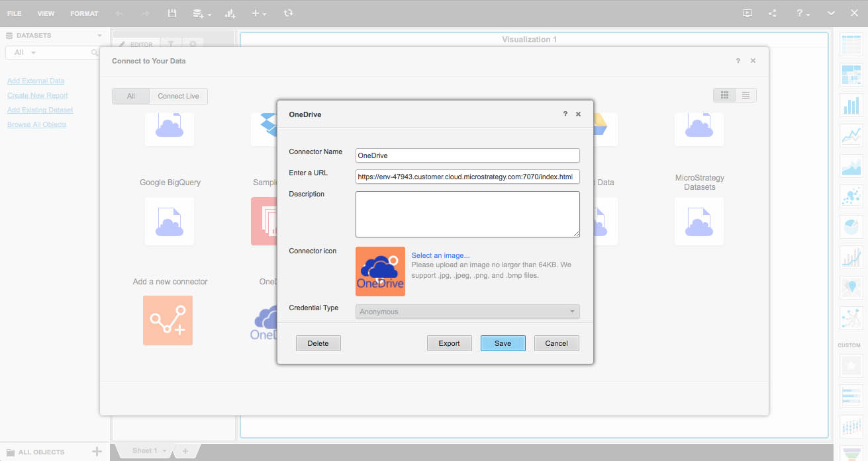Switch to grid view of connectors
868x461 pixels.
pyautogui.click(x=724, y=96)
